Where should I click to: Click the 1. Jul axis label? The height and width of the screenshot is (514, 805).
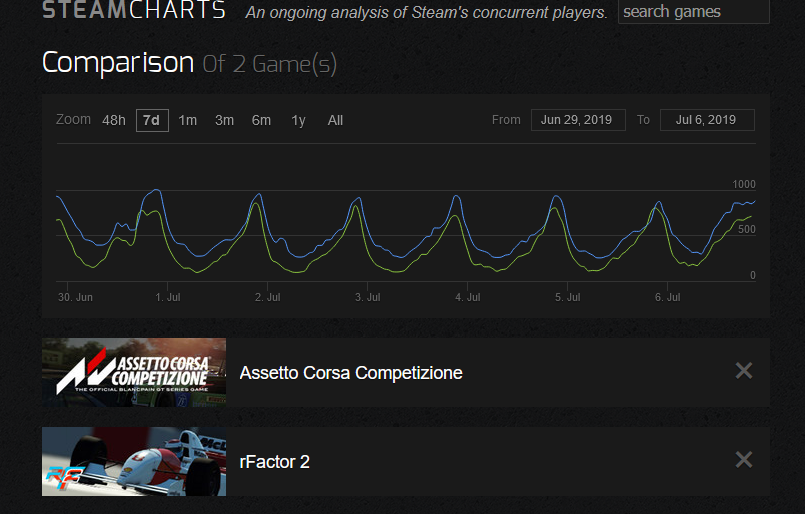pos(168,297)
